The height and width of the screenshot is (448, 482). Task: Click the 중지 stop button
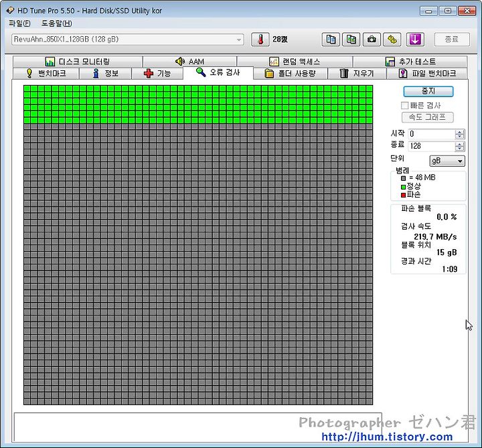tap(428, 91)
